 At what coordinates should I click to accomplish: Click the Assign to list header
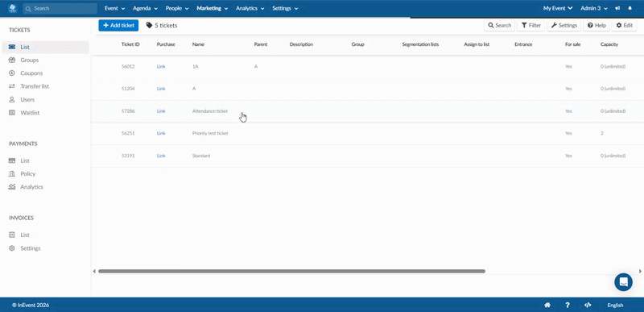(477, 44)
